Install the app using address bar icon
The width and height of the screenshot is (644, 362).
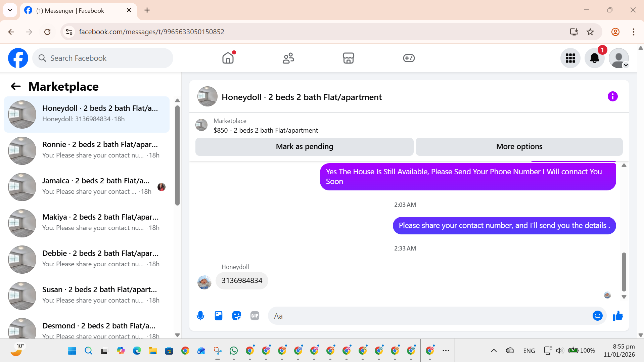(x=574, y=32)
